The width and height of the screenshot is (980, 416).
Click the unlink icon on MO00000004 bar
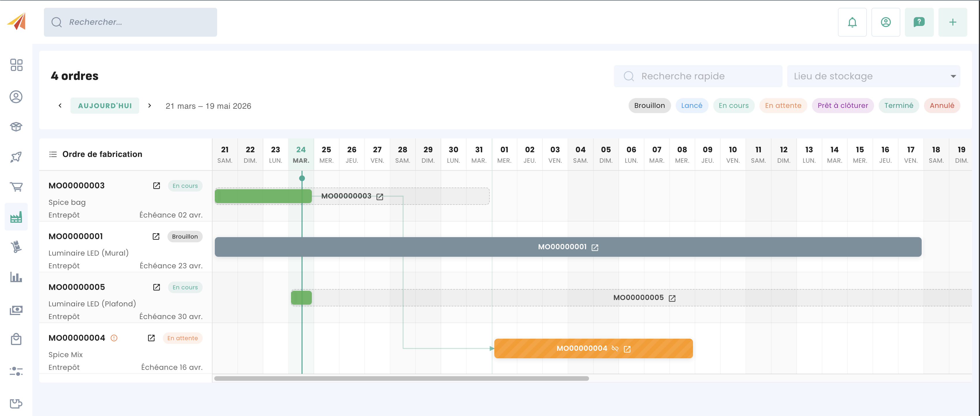pos(615,348)
